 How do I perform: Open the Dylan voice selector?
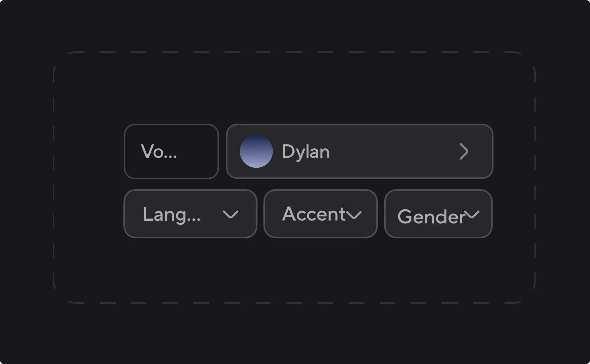tap(360, 151)
